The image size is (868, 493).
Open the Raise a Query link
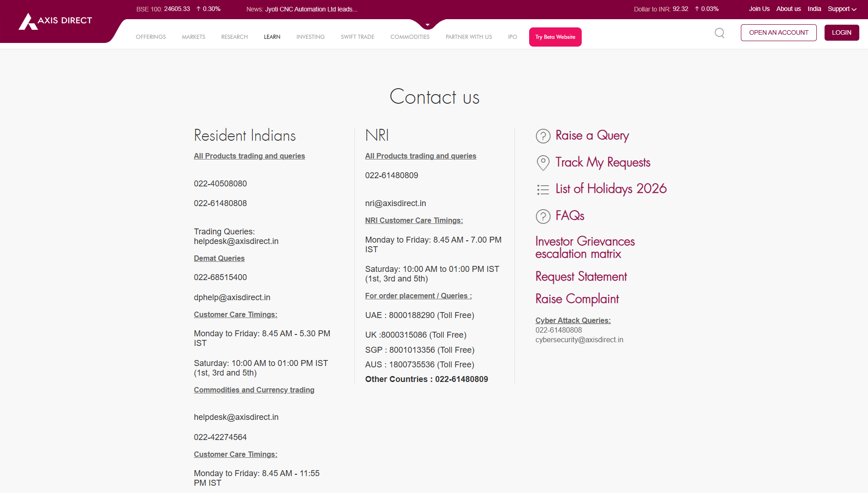tap(592, 136)
